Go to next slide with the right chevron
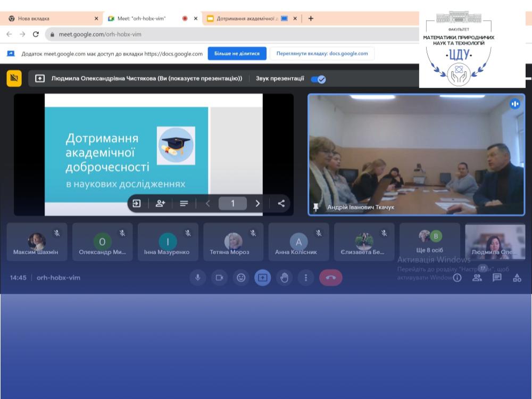The width and height of the screenshot is (532, 399). [x=258, y=203]
